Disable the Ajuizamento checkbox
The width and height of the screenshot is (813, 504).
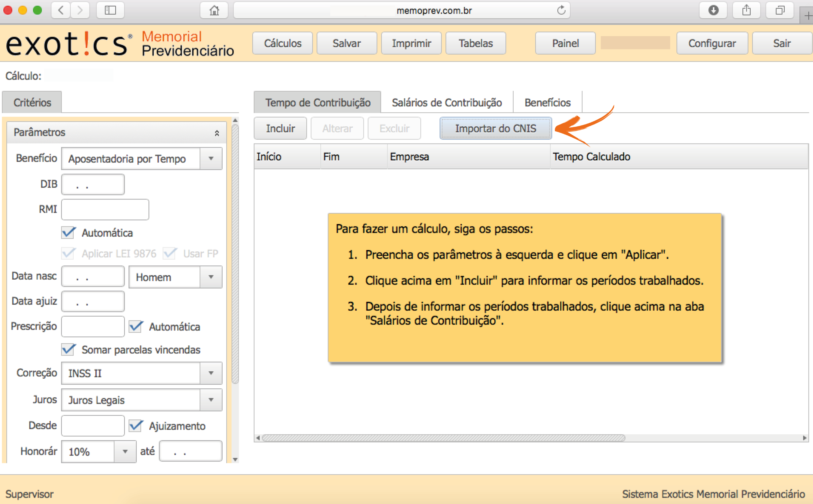coord(135,426)
